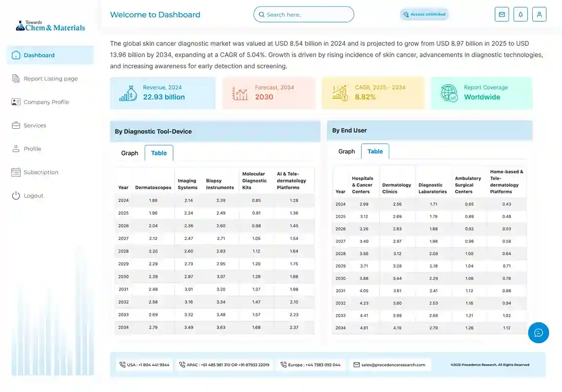
Task: Open the Services sidebar item
Action: tap(35, 125)
